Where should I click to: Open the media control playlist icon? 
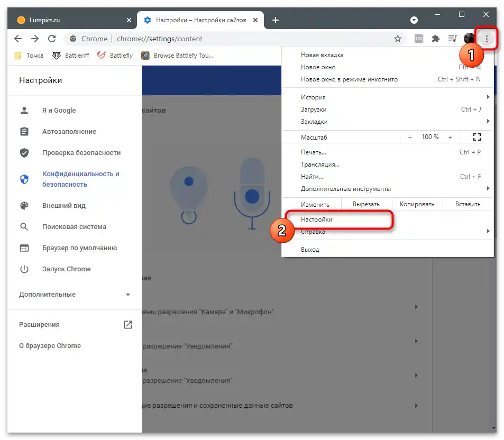pyautogui.click(x=452, y=39)
